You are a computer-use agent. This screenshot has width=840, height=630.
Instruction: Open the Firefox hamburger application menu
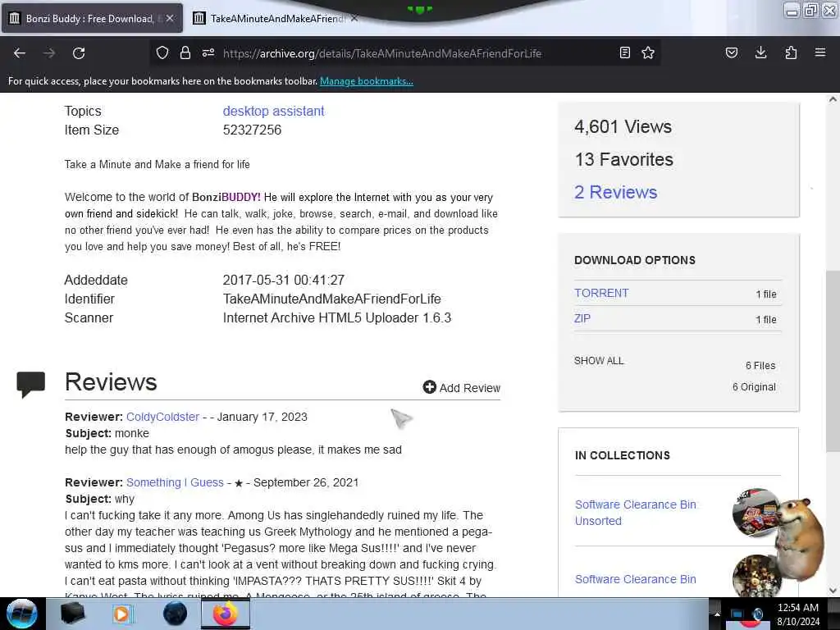820,52
